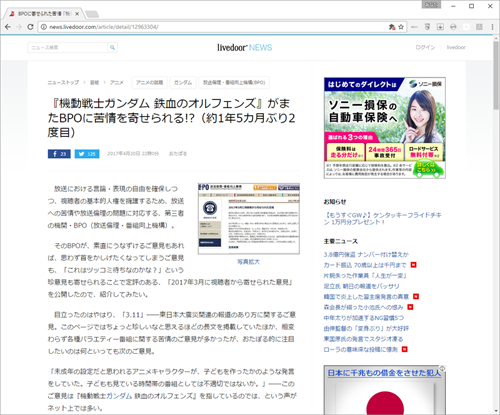Open news link カード振込 70歳以上は千円まで
This screenshot has height=415, width=500.
[x=365, y=265]
